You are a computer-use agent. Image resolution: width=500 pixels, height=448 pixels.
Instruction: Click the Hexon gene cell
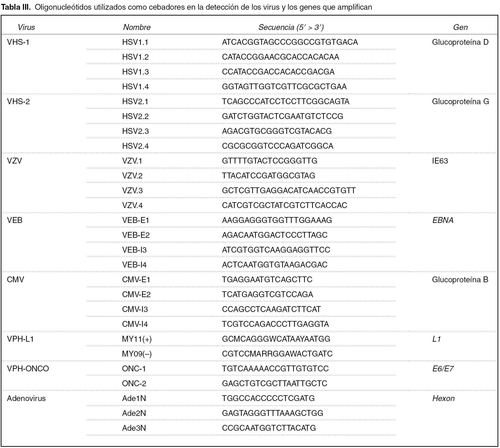pos(443,398)
